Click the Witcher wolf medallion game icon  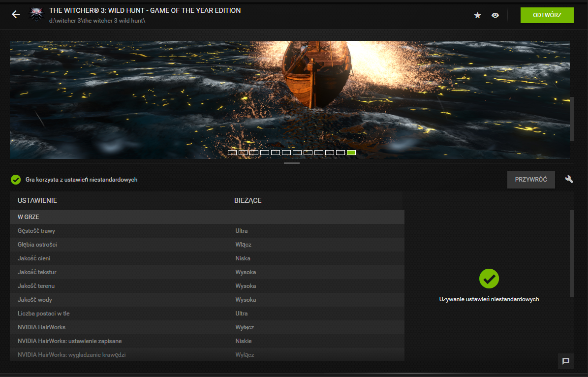pyautogui.click(x=36, y=15)
